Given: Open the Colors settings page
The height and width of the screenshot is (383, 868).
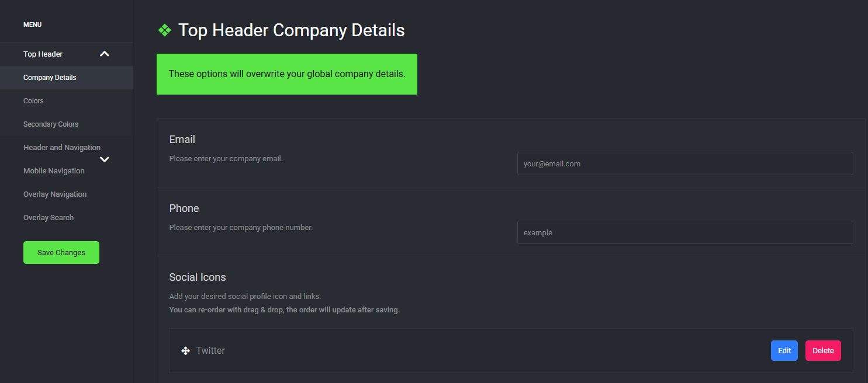Looking at the screenshot, I should pos(33,100).
